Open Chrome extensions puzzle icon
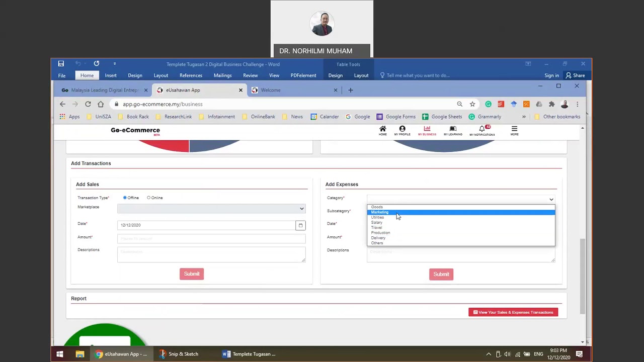The height and width of the screenshot is (362, 644). coord(552,104)
